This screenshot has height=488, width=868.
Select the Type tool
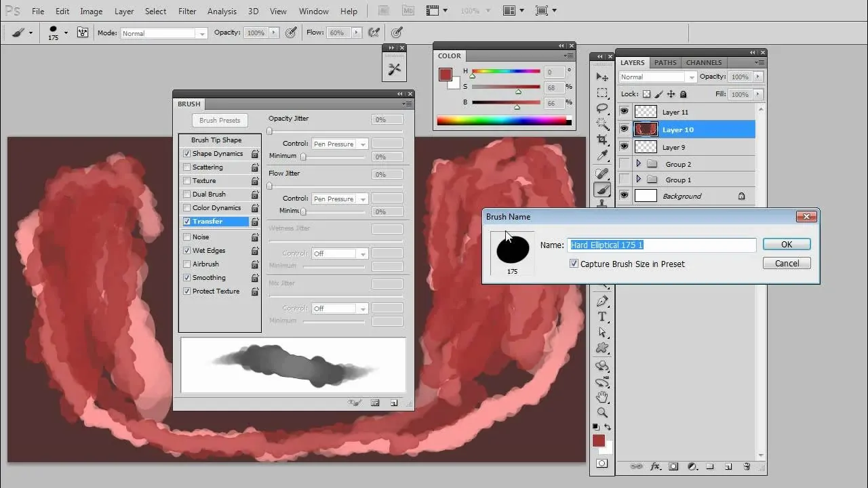coord(602,317)
